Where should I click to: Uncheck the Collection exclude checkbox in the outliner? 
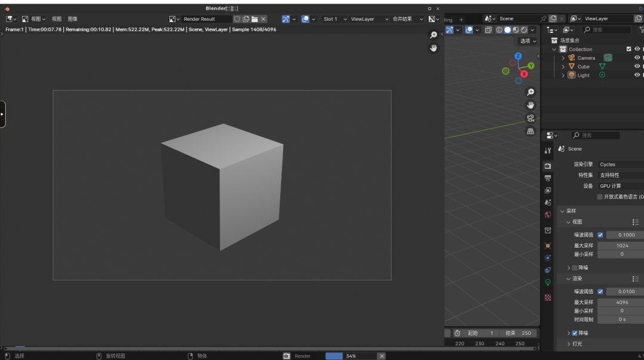pos(628,49)
